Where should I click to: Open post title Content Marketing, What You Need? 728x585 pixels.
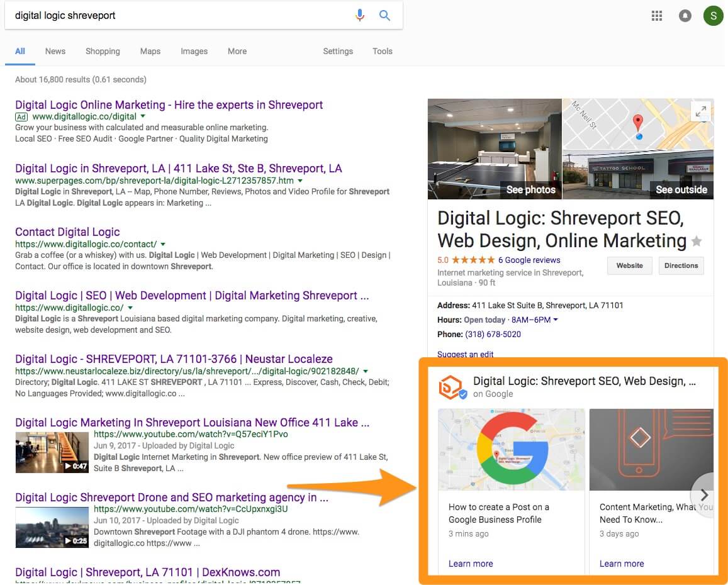coord(656,513)
